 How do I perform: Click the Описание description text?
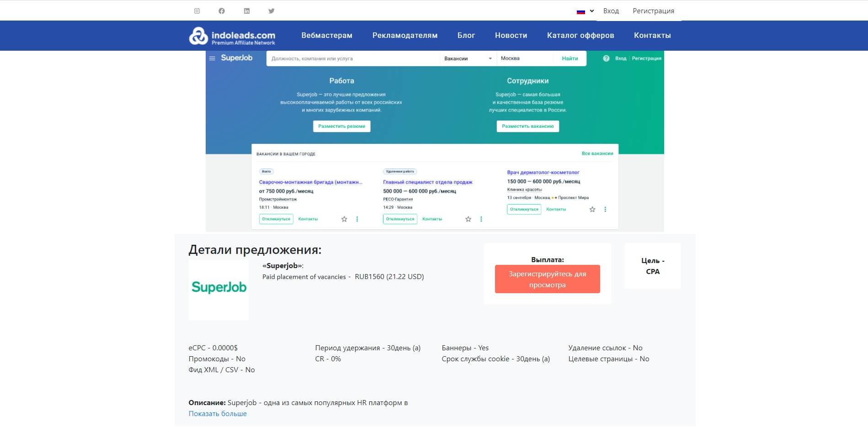pyautogui.click(x=298, y=403)
